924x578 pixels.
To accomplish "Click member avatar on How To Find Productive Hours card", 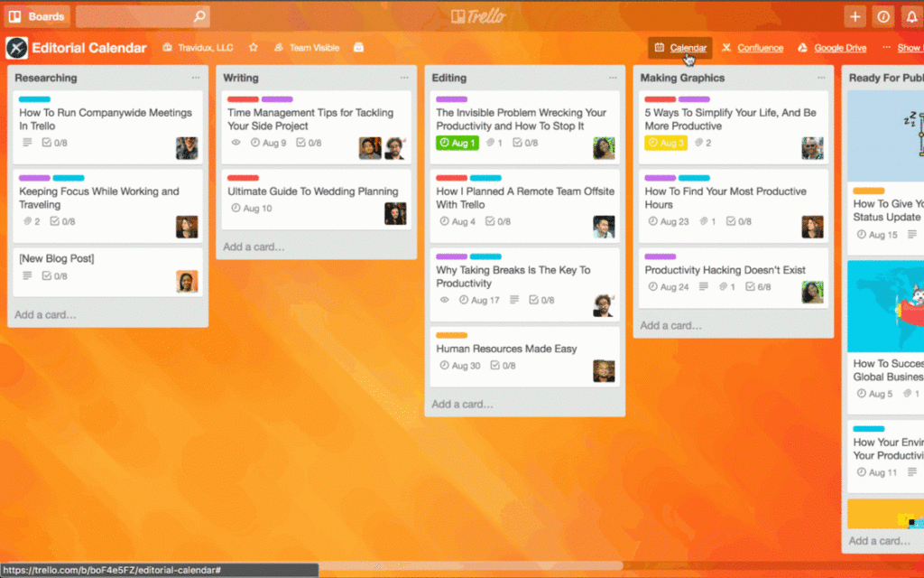I will click(x=813, y=227).
